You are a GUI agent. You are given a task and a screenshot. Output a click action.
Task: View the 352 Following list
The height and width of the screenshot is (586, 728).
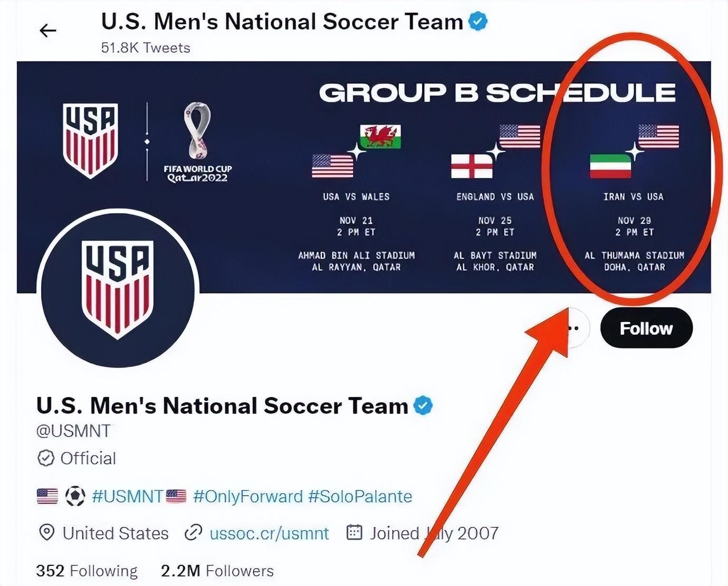[x=87, y=571]
